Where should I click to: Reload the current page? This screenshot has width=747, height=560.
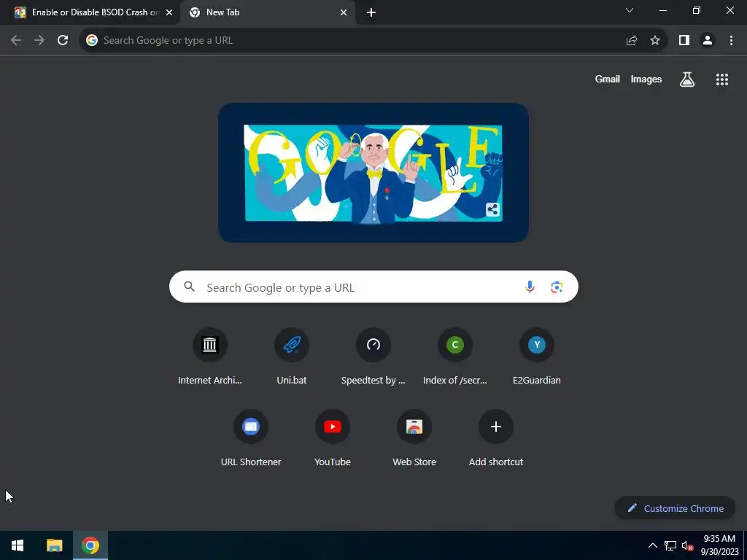pos(63,41)
